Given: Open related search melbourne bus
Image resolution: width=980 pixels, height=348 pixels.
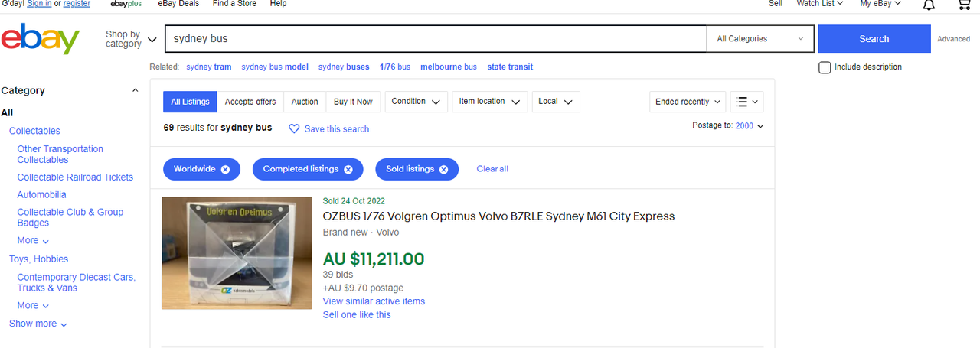Looking at the screenshot, I should click(x=449, y=67).
